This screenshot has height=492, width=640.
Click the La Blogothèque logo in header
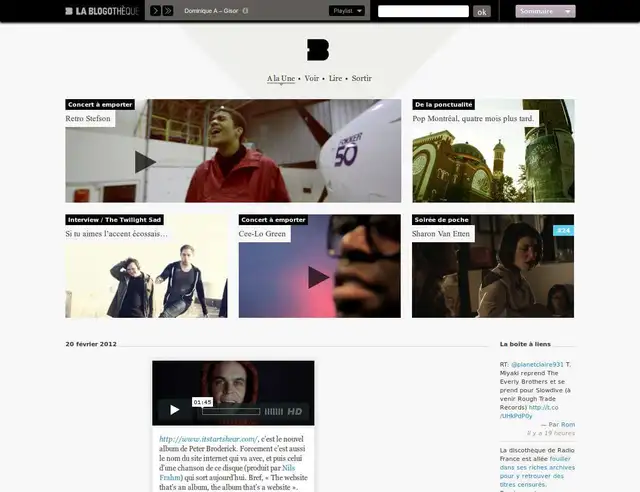point(102,11)
